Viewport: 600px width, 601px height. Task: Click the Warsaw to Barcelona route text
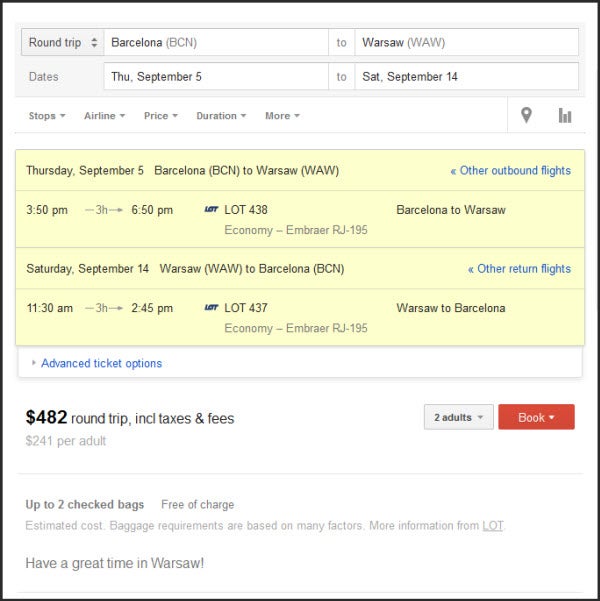point(451,308)
